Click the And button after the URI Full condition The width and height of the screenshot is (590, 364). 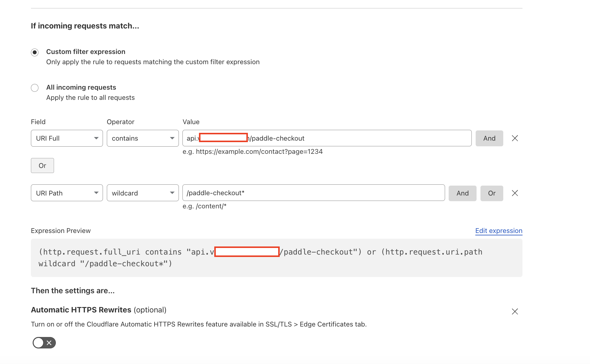pyautogui.click(x=489, y=138)
